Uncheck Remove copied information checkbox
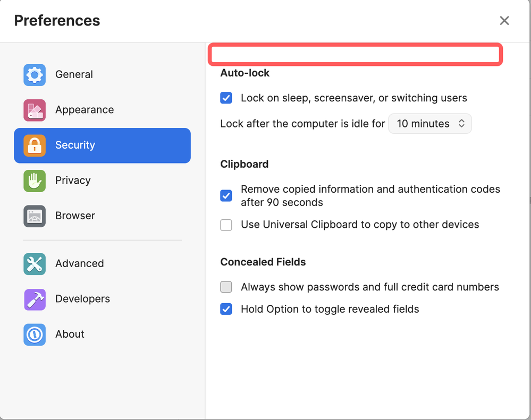 click(x=226, y=195)
